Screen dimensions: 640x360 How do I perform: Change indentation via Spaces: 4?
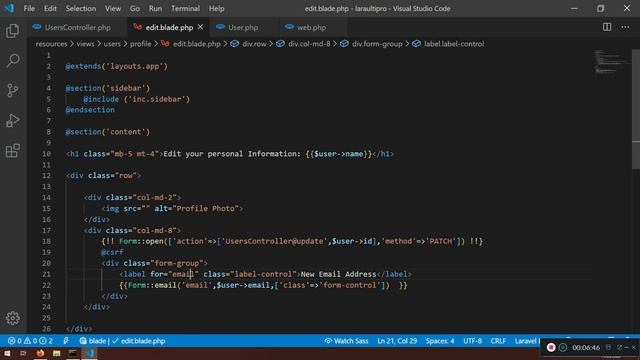pyautogui.click(x=440, y=341)
